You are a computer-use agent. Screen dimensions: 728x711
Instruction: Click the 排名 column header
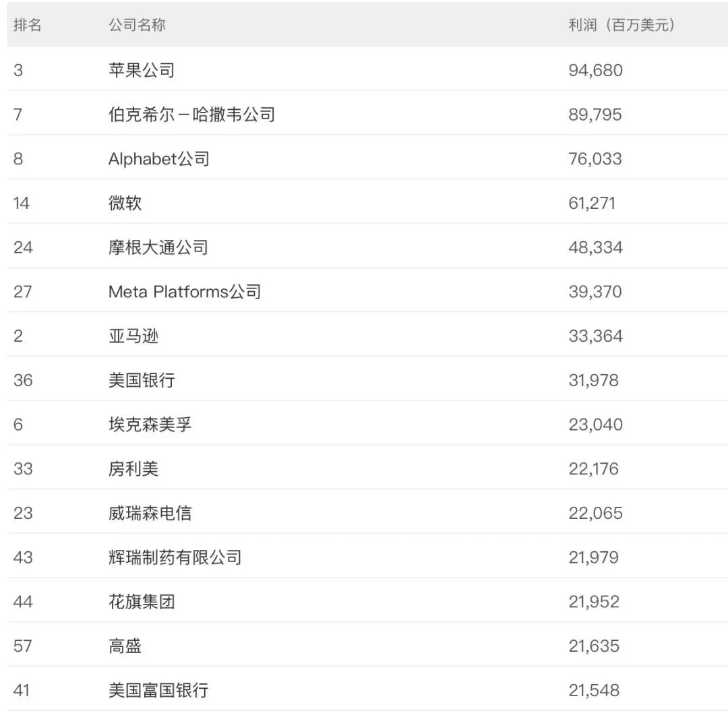pyautogui.click(x=28, y=25)
